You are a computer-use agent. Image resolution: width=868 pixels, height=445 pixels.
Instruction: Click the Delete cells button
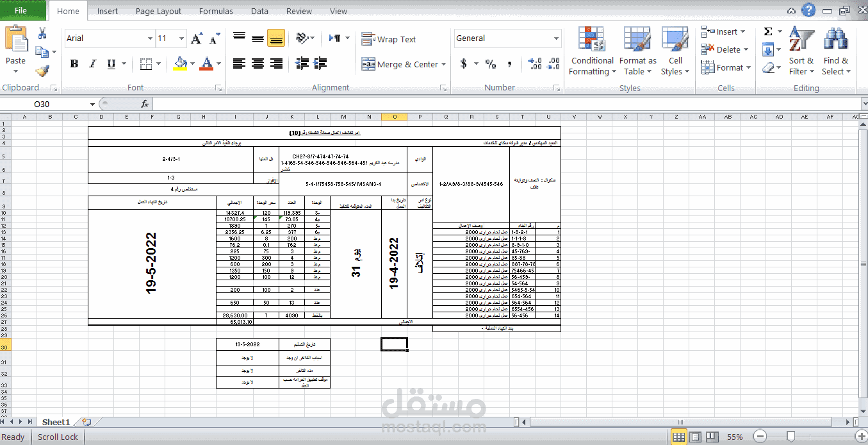pyautogui.click(x=724, y=49)
